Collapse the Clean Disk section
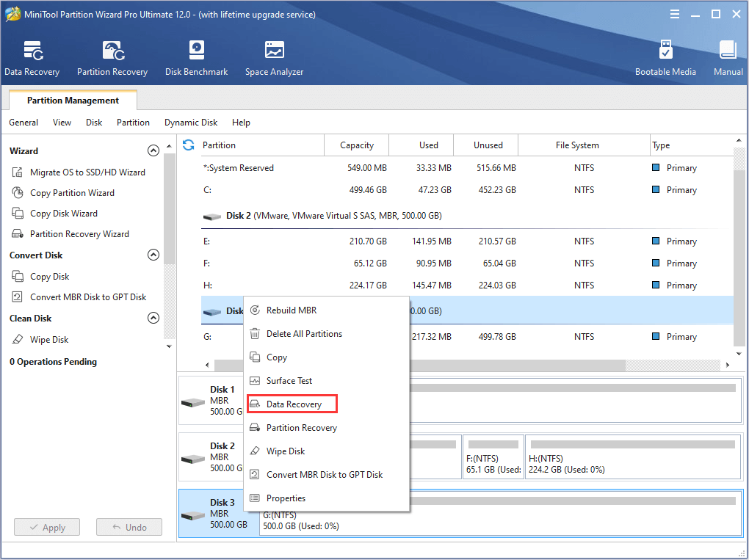Viewport: 749px width, 560px height. point(153,318)
